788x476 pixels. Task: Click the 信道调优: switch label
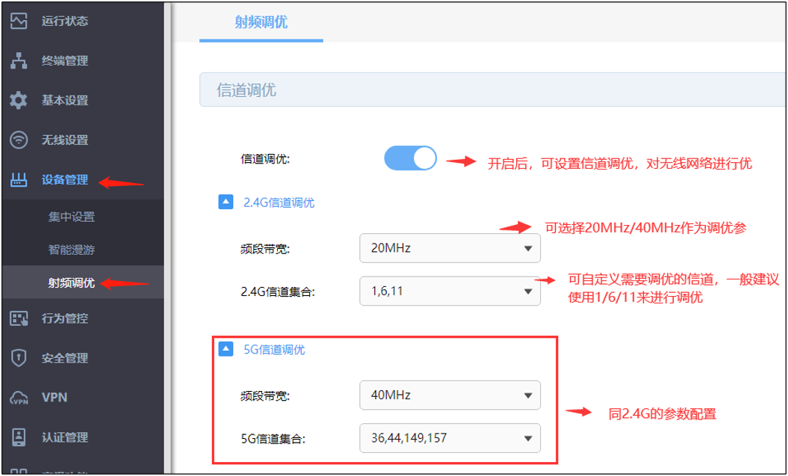point(265,159)
